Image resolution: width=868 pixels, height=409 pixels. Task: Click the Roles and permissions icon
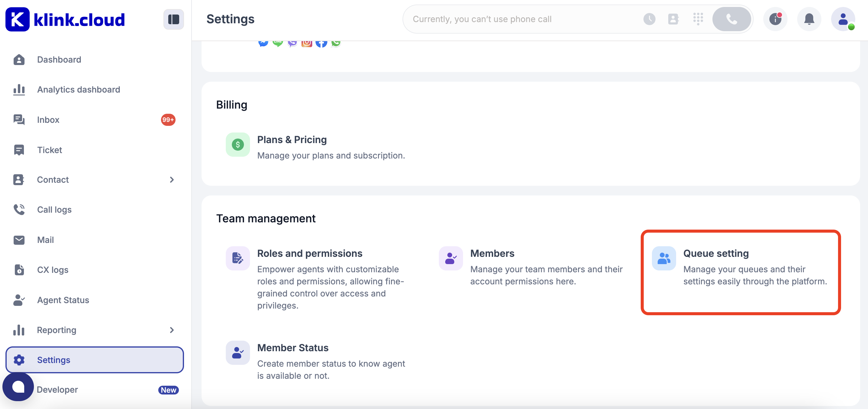[238, 258]
